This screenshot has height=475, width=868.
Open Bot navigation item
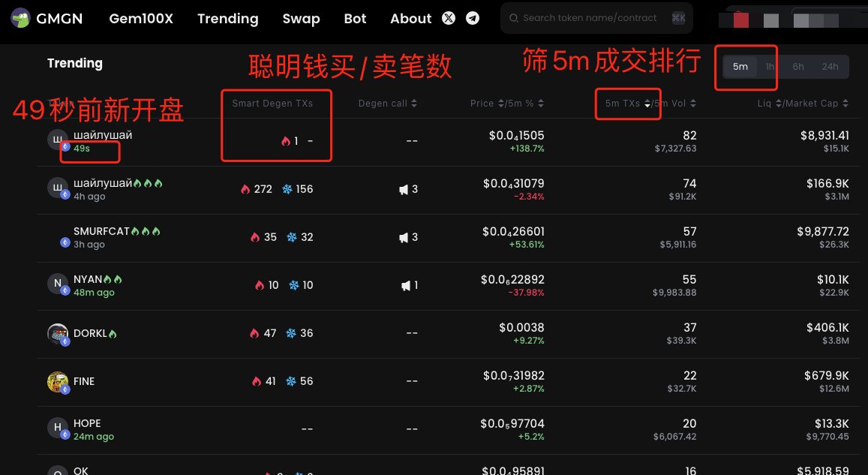click(355, 19)
